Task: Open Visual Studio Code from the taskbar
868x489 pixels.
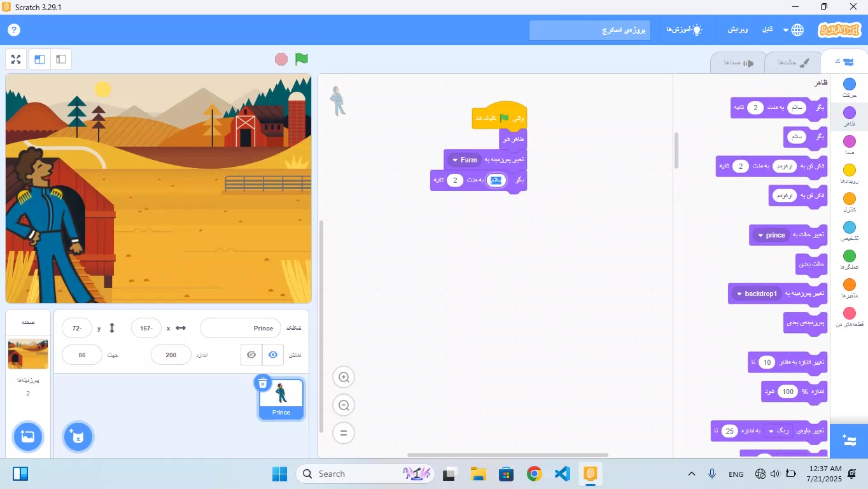Action: [562, 474]
